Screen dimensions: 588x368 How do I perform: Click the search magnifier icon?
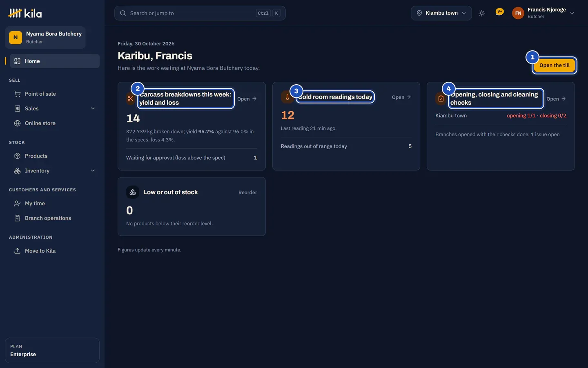[123, 13]
